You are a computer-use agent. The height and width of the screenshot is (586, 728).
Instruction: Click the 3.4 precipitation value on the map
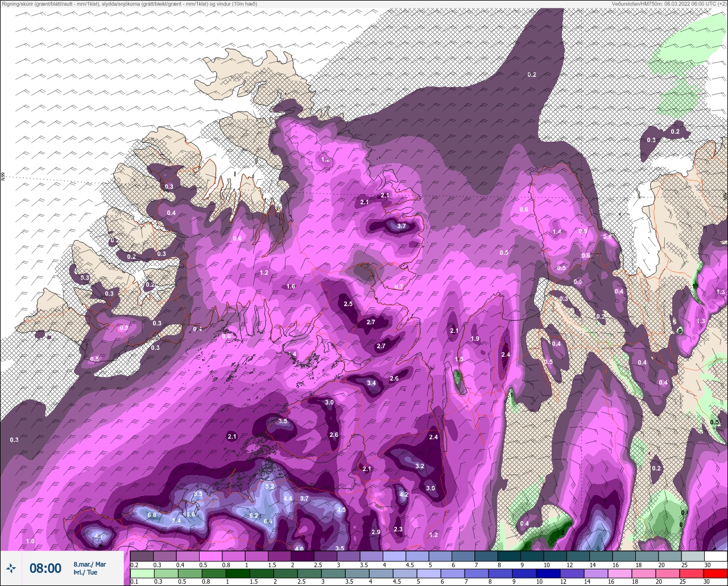371,383
